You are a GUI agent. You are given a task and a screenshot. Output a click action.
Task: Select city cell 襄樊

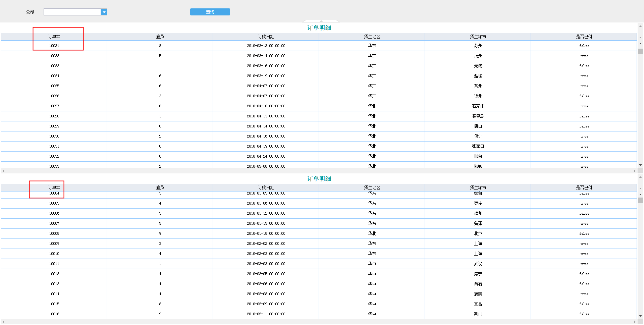pos(478,294)
